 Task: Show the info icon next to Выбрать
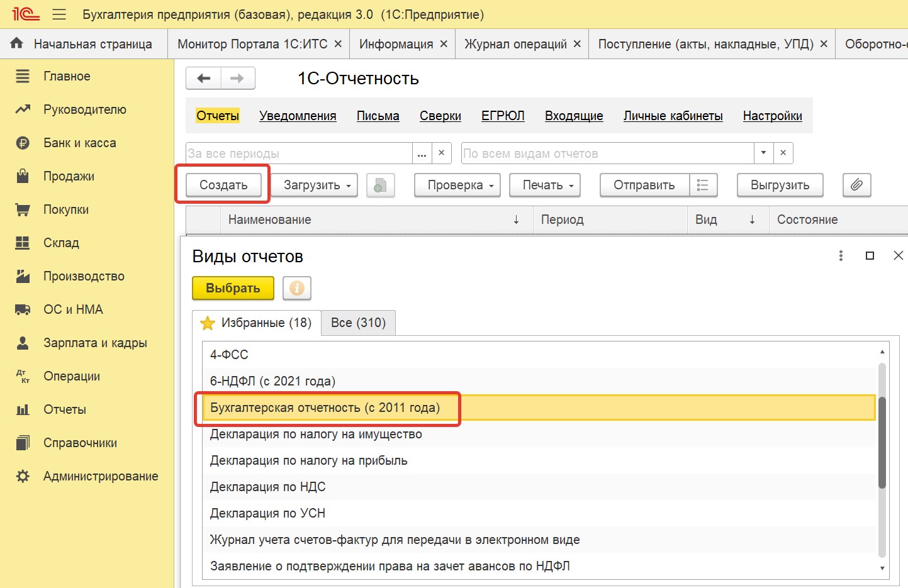click(297, 288)
